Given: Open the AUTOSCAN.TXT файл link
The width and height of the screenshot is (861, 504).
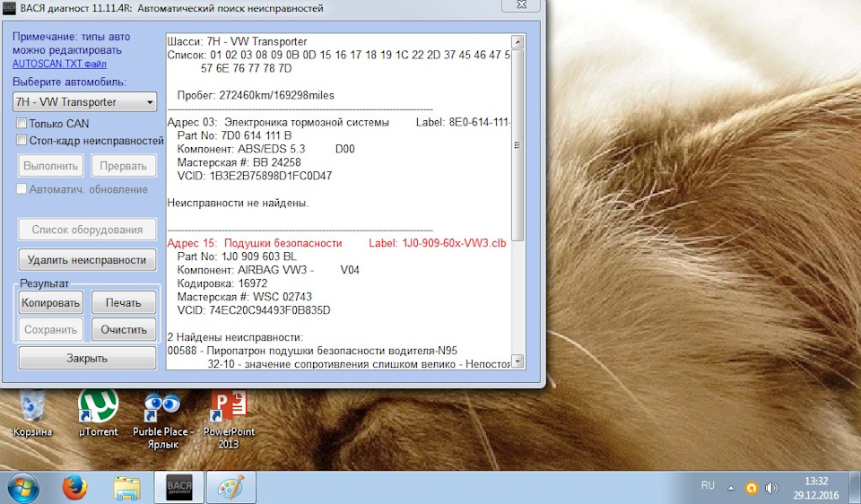Looking at the screenshot, I should tap(59, 64).
